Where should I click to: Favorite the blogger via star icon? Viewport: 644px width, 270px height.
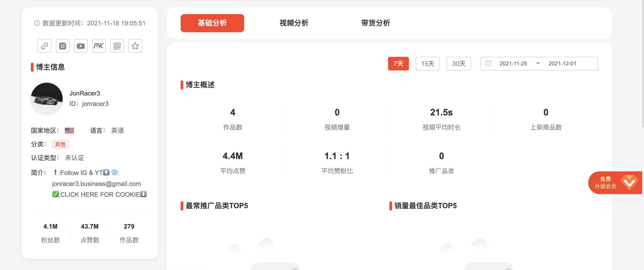click(x=135, y=46)
